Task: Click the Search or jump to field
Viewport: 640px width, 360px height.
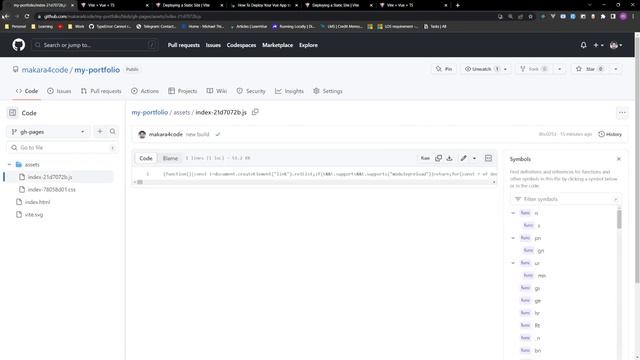Action: coord(95,45)
